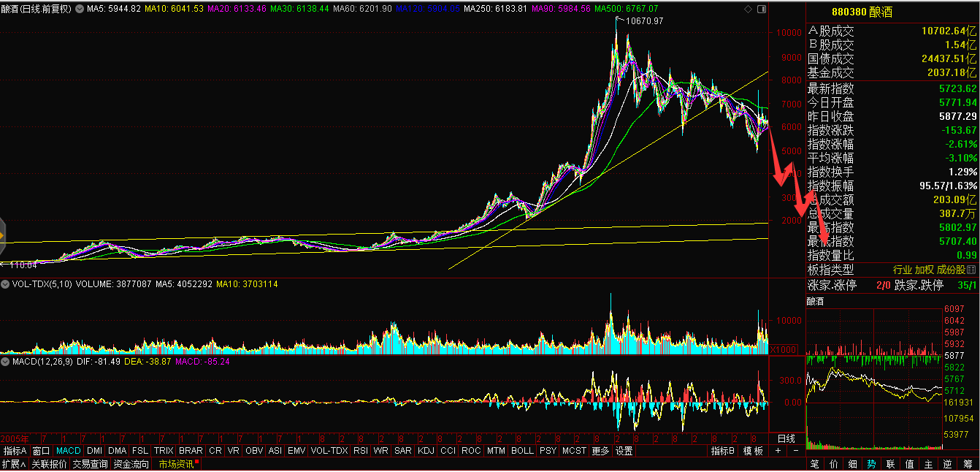Viewport: 980px width, 472px height.
Task: Zoom out chart with the minus button
Action: click(x=795, y=451)
